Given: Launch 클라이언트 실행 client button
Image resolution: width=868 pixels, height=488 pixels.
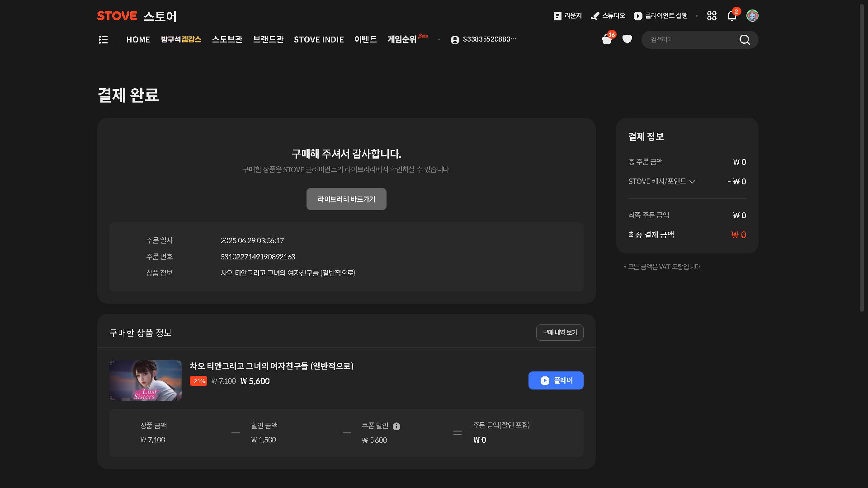Looking at the screenshot, I should (660, 16).
